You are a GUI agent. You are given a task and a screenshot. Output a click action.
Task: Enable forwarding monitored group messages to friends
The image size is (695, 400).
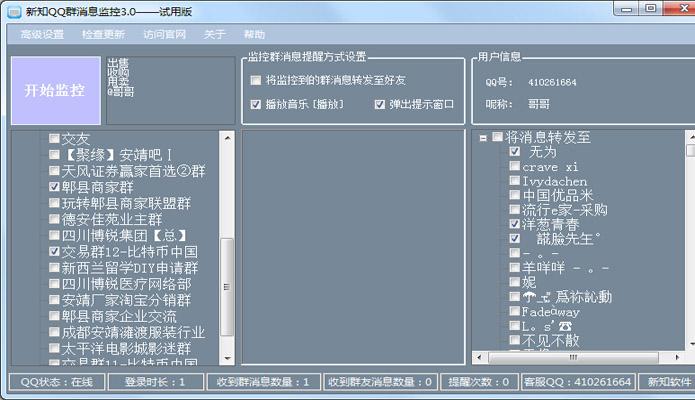(x=256, y=80)
